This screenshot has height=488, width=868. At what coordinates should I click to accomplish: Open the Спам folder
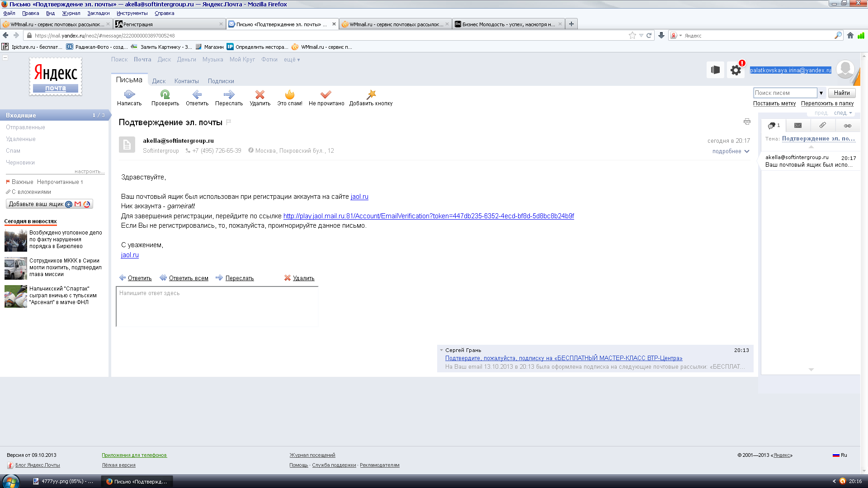pyautogui.click(x=13, y=151)
